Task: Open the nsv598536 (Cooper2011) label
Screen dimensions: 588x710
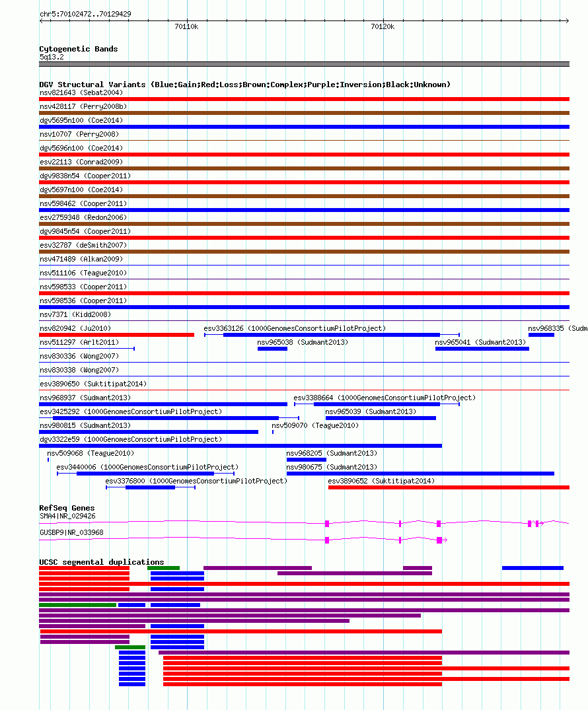Action: pos(83,301)
